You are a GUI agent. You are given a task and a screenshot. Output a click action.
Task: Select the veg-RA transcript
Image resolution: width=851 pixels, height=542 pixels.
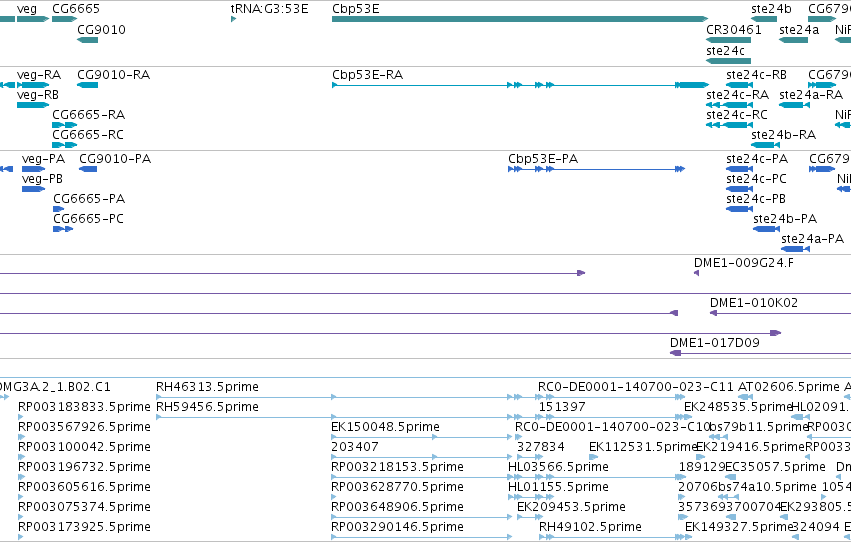click(x=33, y=85)
